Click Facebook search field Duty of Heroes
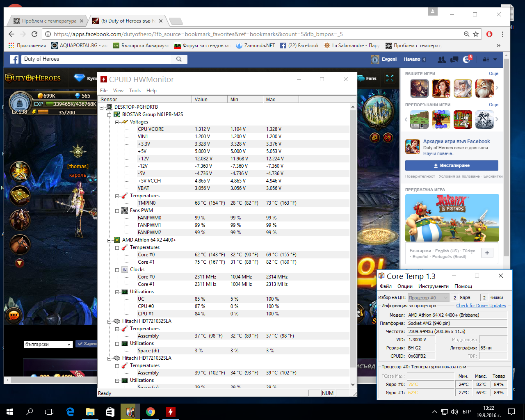Image resolution: width=525 pixels, height=420 pixels. (96, 59)
